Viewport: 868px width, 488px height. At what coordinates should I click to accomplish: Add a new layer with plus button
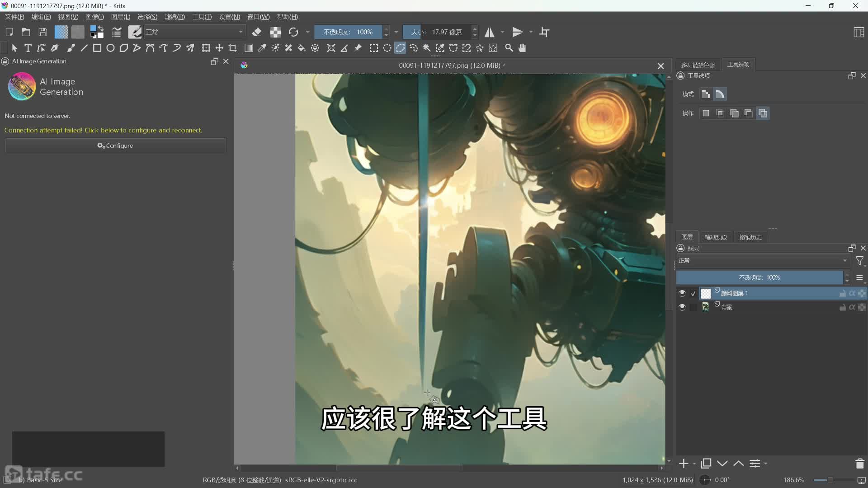pos(684,464)
